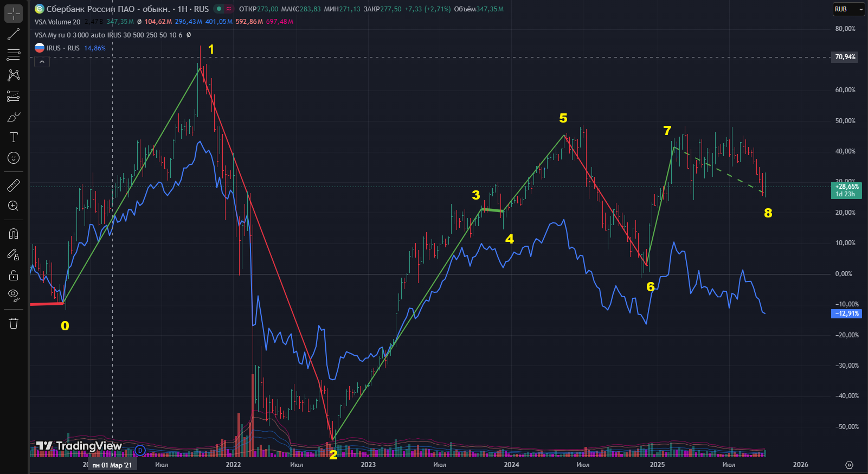Click the pink approximate-sign data indicator
The height and width of the screenshot is (474, 868).
[229, 9]
